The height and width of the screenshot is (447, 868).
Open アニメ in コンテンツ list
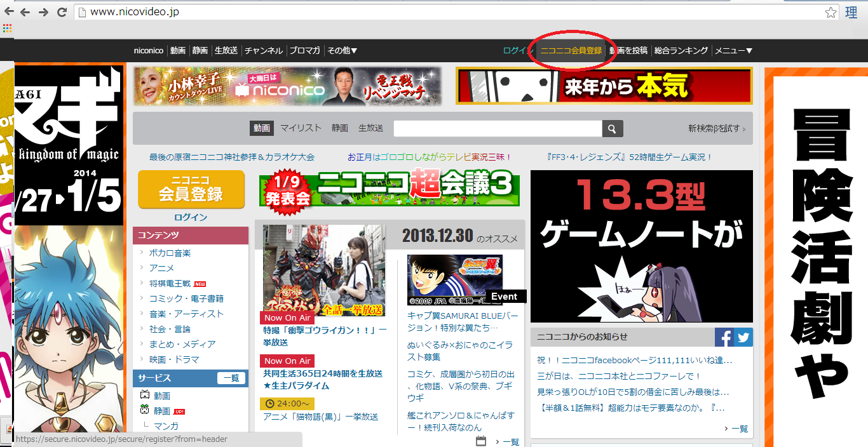pyautogui.click(x=161, y=268)
